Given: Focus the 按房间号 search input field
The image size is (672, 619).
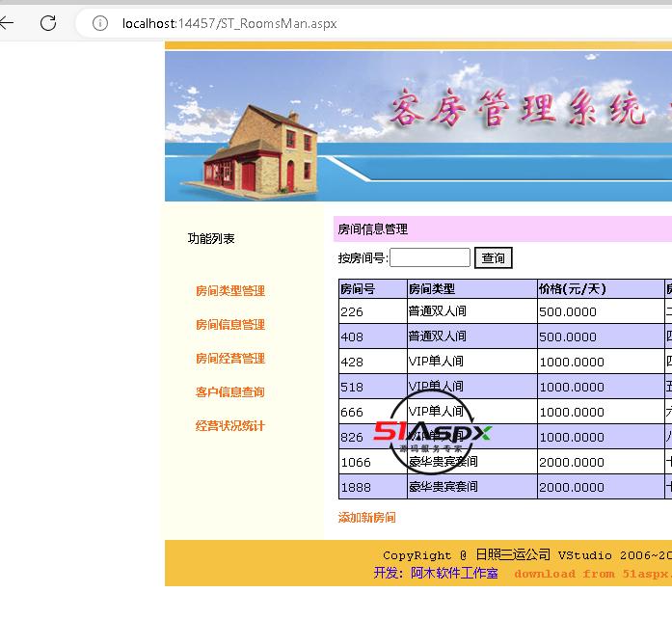Looking at the screenshot, I should click(x=429, y=257).
